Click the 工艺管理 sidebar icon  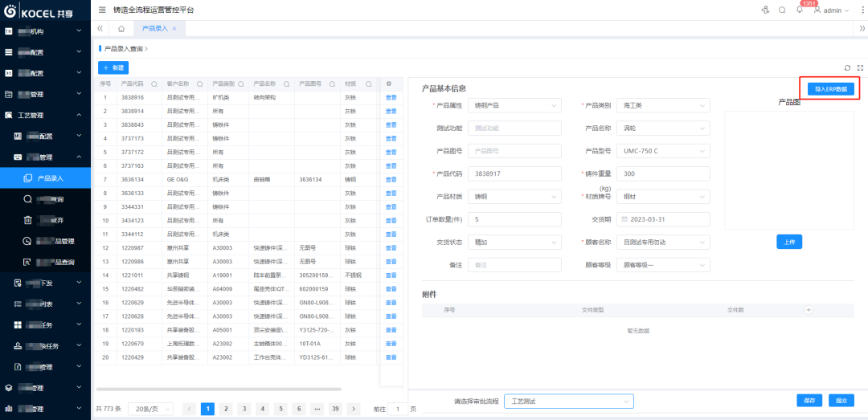[x=8, y=115]
